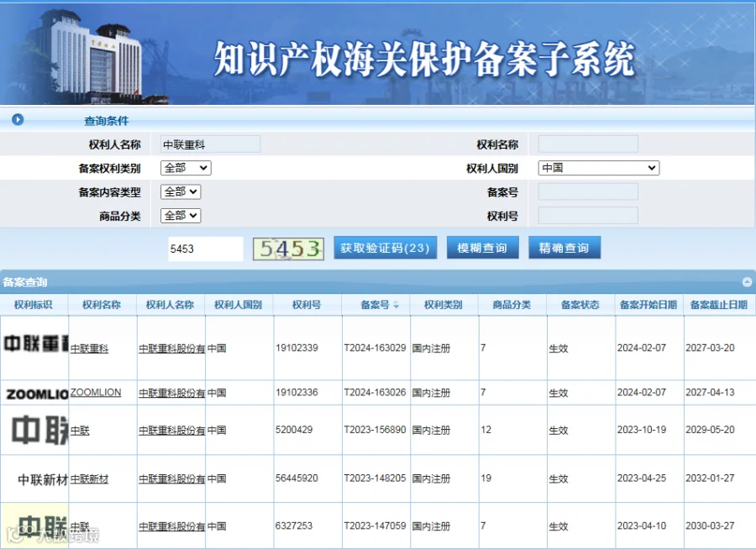Open the 备案权利类别 dropdown
Screen dimensions: 756x549
coord(186,168)
